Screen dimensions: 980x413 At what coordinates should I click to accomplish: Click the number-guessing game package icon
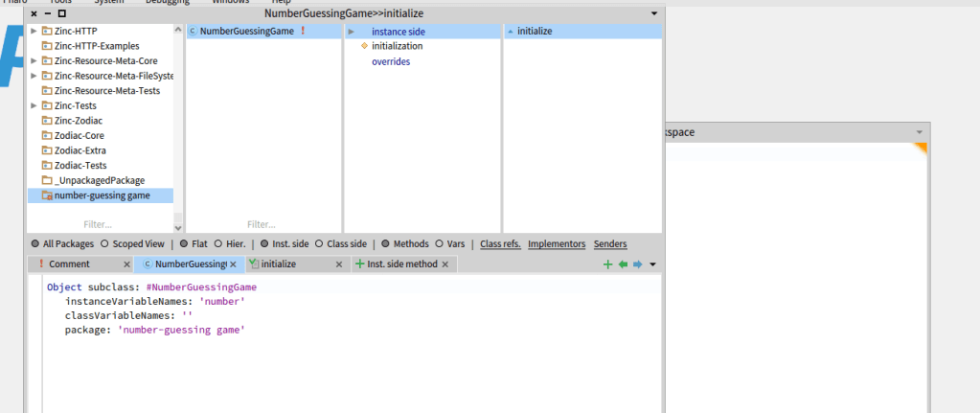[x=47, y=195]
